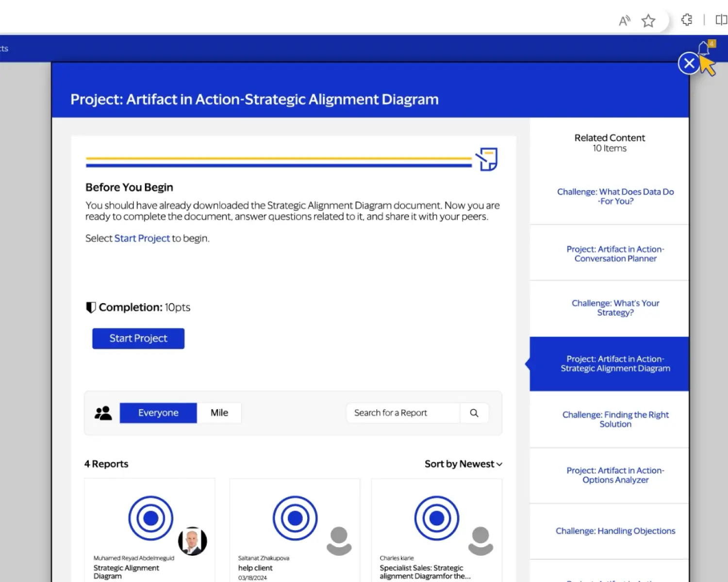Click the Saltanat Zhakupova author name

pos(264,558)
